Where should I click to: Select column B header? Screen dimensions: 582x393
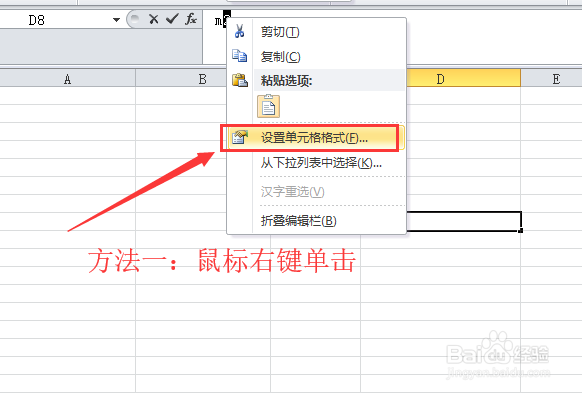click(202, 79)
